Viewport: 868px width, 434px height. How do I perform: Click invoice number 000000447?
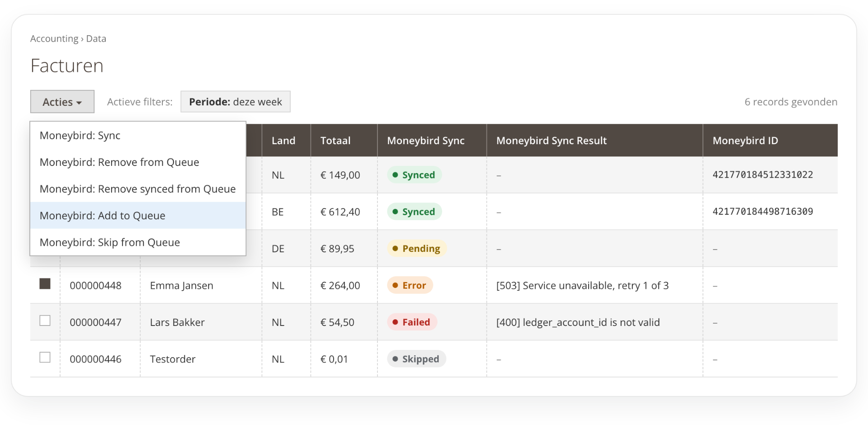coord(95,322)
